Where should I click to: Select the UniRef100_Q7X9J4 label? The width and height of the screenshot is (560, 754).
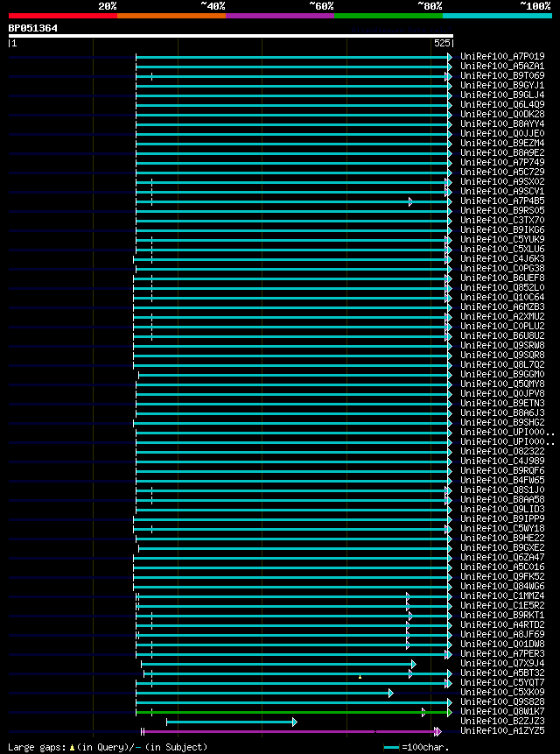tap(502, 663)
